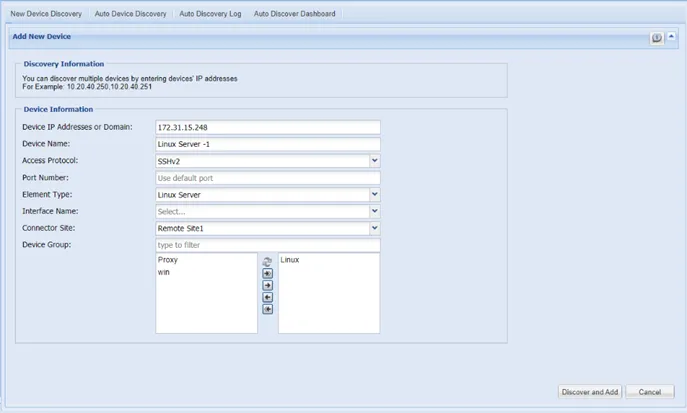Screen dimensions: 687x413
Task: Collapse the Add New Device panel
Action: tap(671, 37)
